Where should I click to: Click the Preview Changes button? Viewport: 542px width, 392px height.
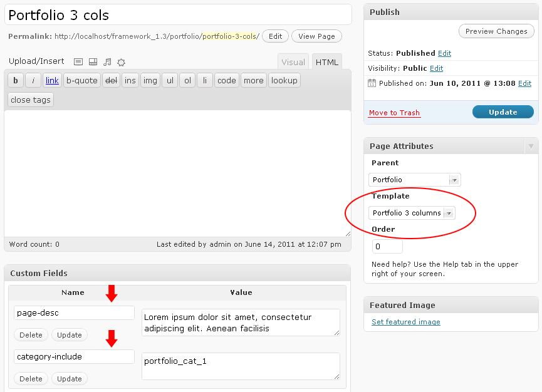496,31
